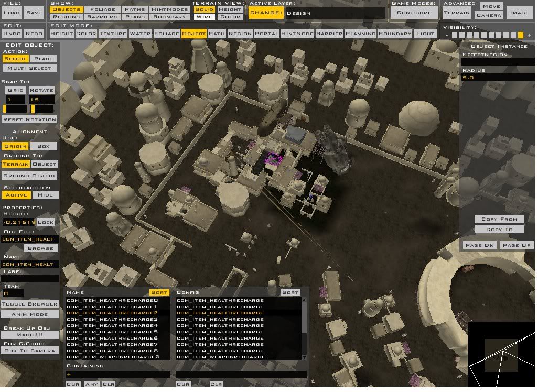Switch to Texture edit mode
The width and height of the screenshot is (538, 392).
[x=113, y=33]
